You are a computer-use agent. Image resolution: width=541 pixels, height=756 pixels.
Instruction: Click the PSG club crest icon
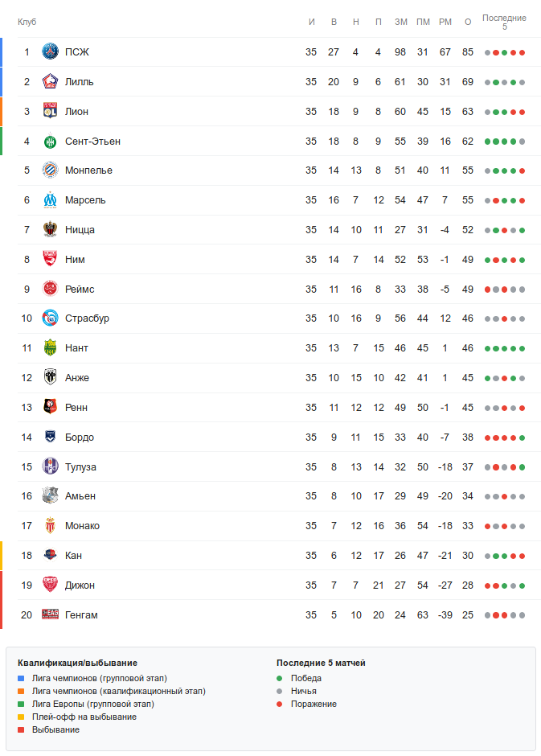click(51, 52)
